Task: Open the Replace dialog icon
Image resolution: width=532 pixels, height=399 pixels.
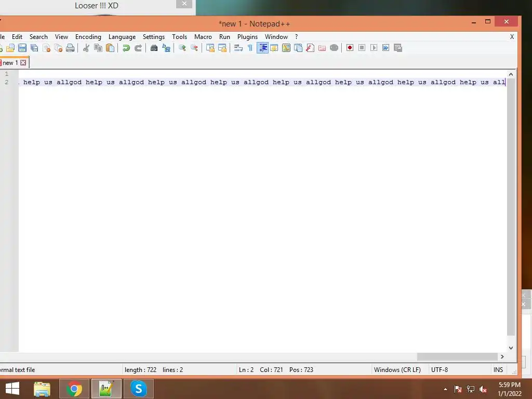Action: click(x=166, y=48)
